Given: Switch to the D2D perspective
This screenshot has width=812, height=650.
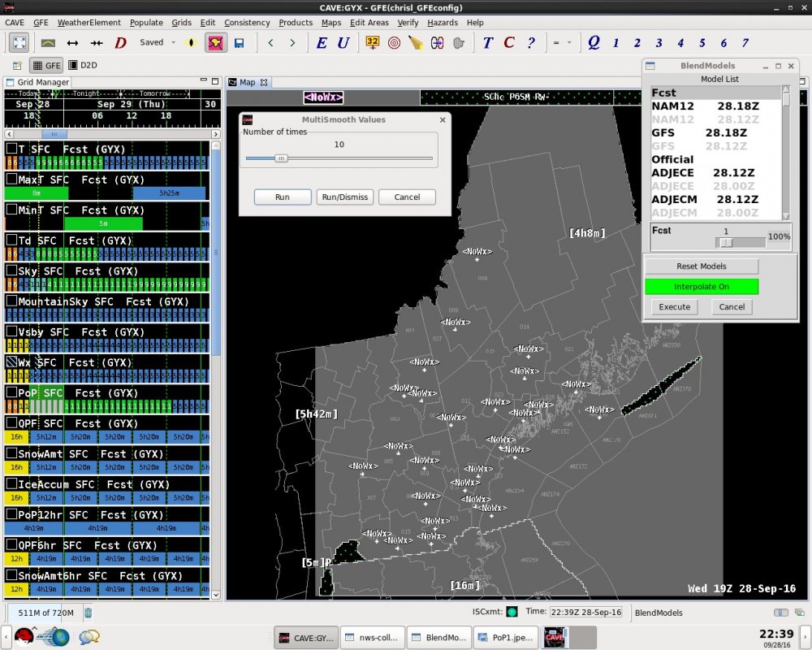Looking at the screenshot, I should [83, 65].
